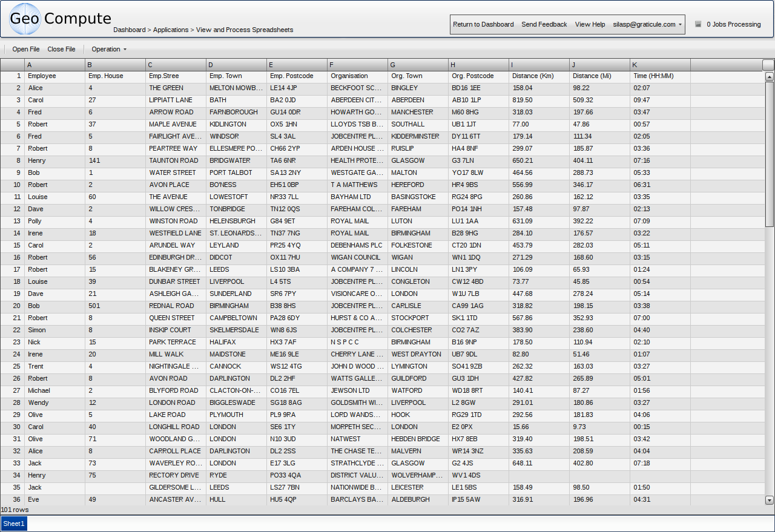Expand the silasp@graticule.com account menu
Screen dimensions: 775x532
pos(647,24)
